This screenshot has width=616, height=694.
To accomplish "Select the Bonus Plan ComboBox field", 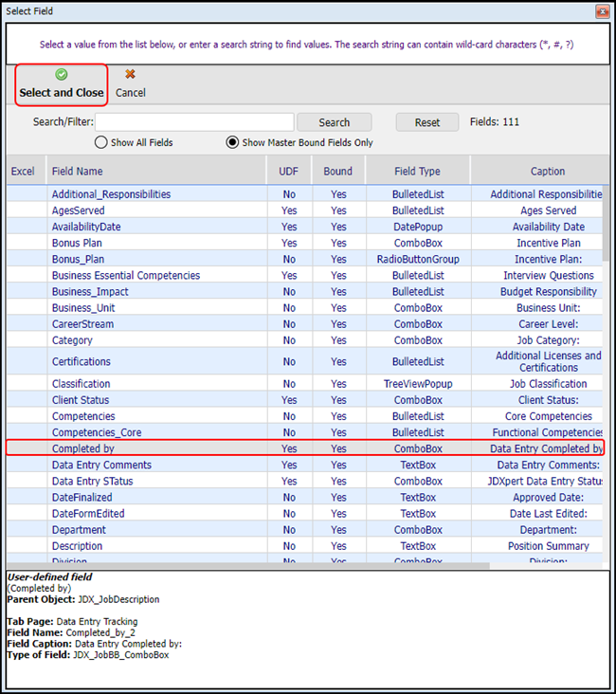I will pos(304,243).
